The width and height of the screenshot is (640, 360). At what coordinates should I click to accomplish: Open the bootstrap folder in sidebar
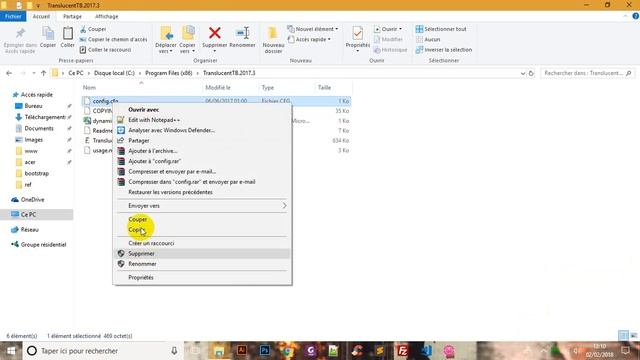(36, 173)
